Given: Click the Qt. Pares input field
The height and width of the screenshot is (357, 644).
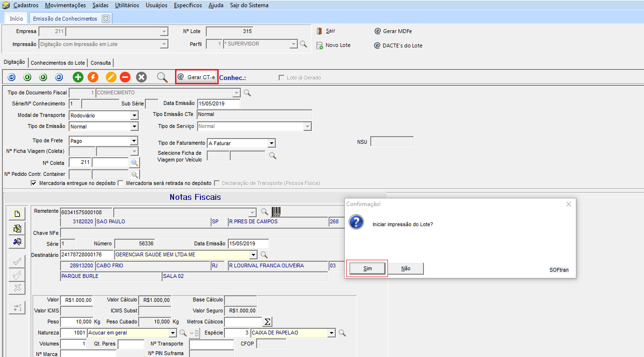Looking at the screenshot, I should point(131,344).
